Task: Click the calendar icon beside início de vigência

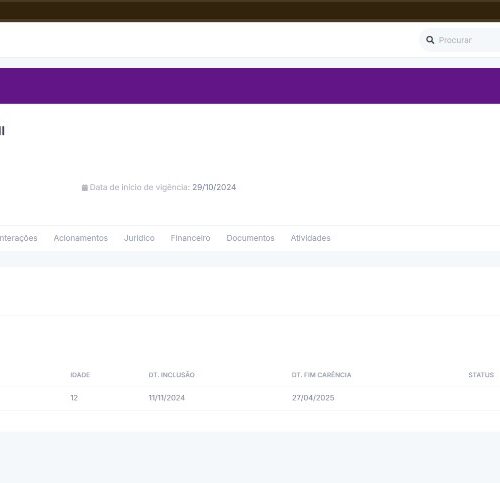Action: [x=85, y=188]
